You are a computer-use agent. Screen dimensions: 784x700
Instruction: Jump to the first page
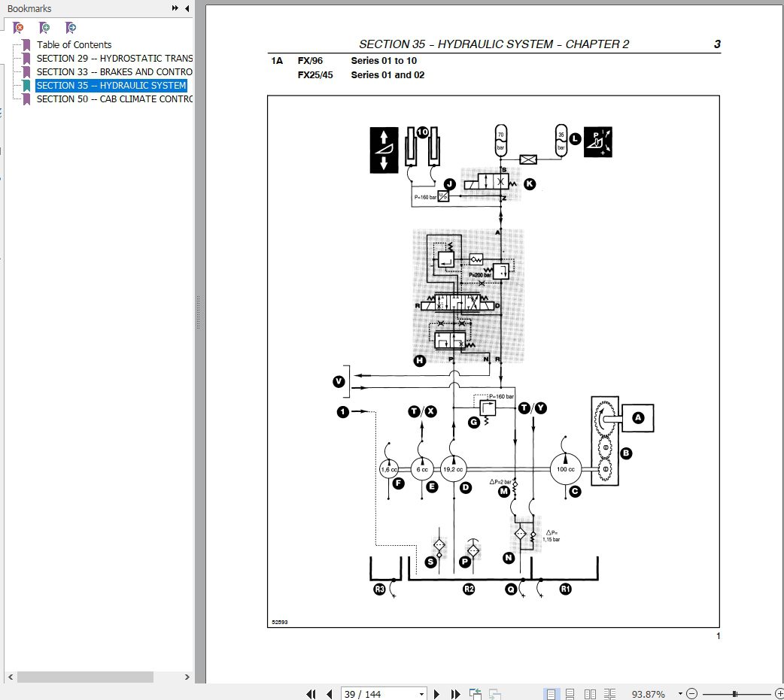[311, 693]
